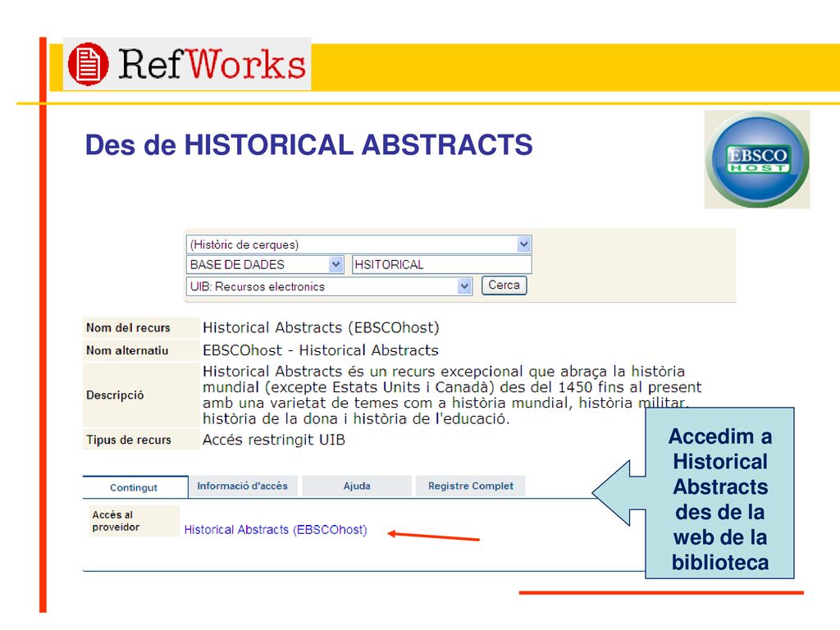Viewport: 840px width, 630px height.
Task: Open the Historical Abstracts (EBSCOhost) link
Action: click(x=276, y=530)
